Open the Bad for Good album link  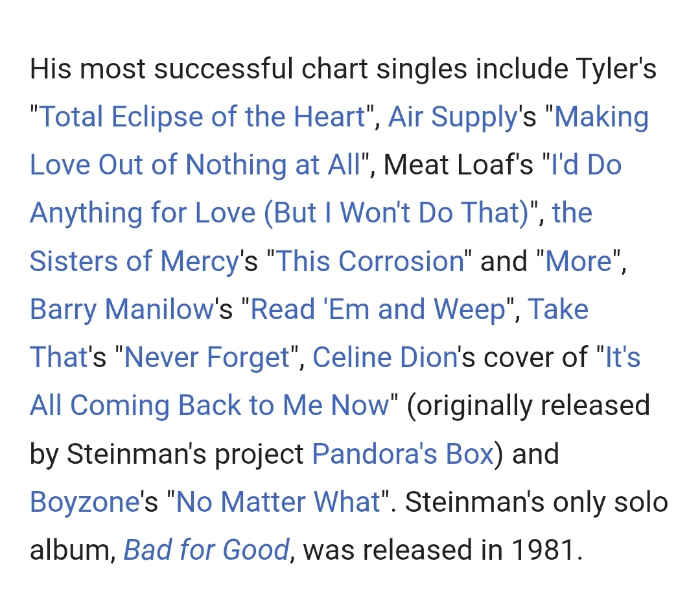pyautogui.click(x=206, y=550)
